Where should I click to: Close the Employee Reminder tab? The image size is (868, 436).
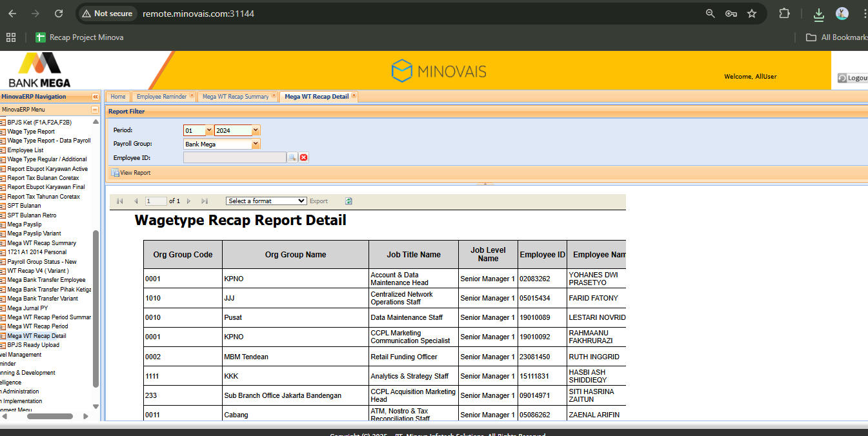point(192,96)
